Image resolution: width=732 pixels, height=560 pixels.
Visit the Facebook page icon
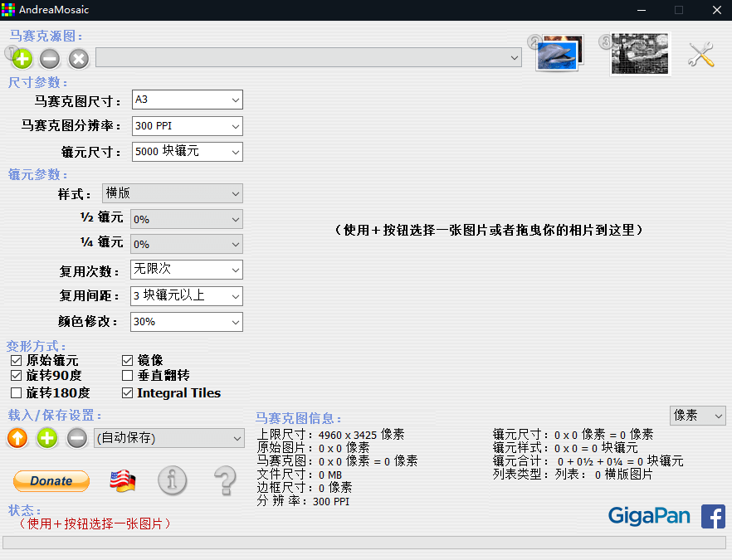coord(714,516)
